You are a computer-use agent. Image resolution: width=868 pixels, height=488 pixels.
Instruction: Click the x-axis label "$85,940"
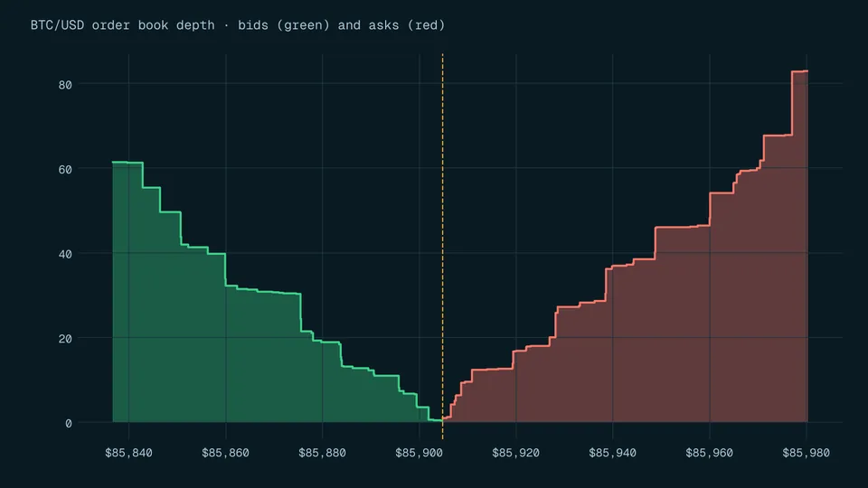coord(612,453)
